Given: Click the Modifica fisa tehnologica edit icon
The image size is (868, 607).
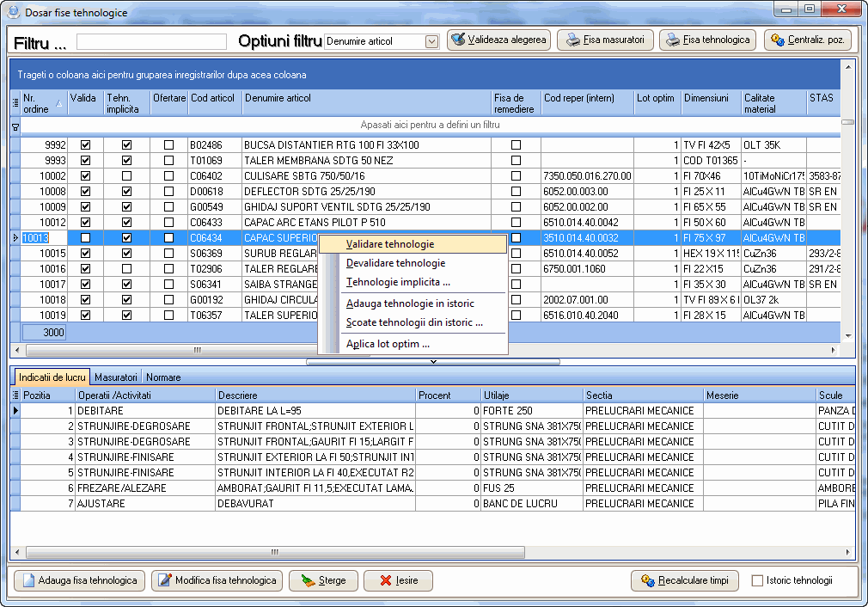Looking at the screenshot, I should coord(164,581).
